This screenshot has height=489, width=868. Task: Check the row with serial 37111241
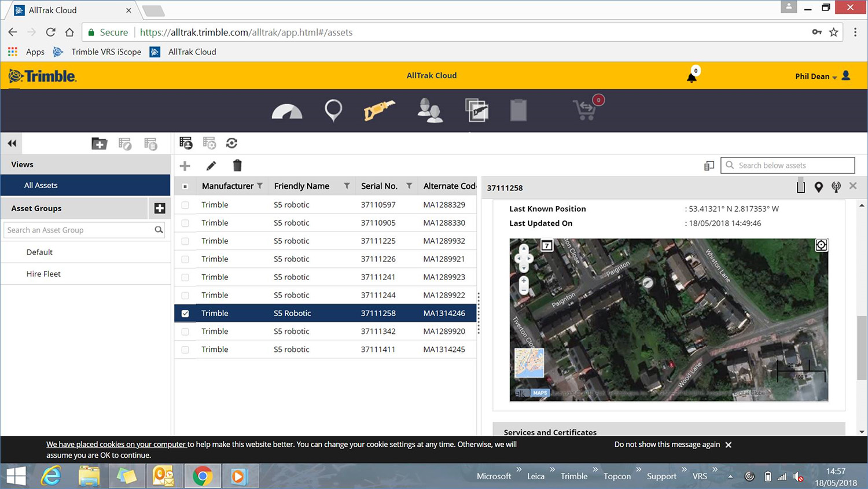pos(185,277)
